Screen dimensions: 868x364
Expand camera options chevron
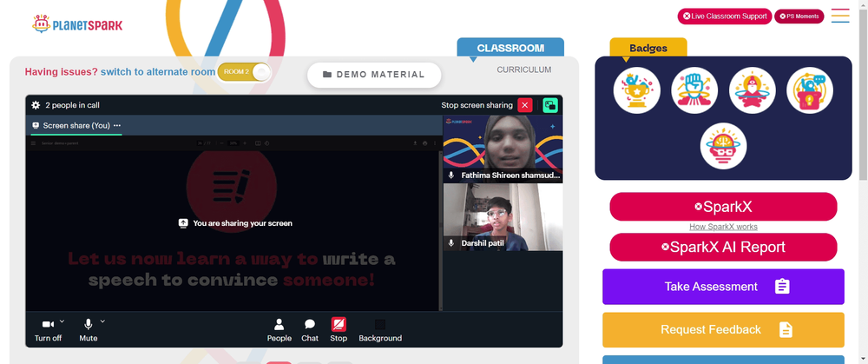(62, 321)
